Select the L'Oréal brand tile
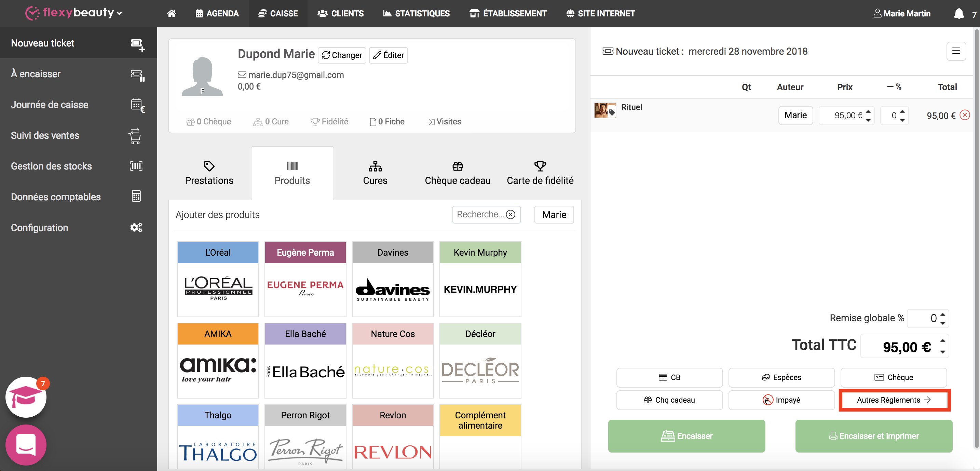The image size is (980, 471). coord(218,279)
